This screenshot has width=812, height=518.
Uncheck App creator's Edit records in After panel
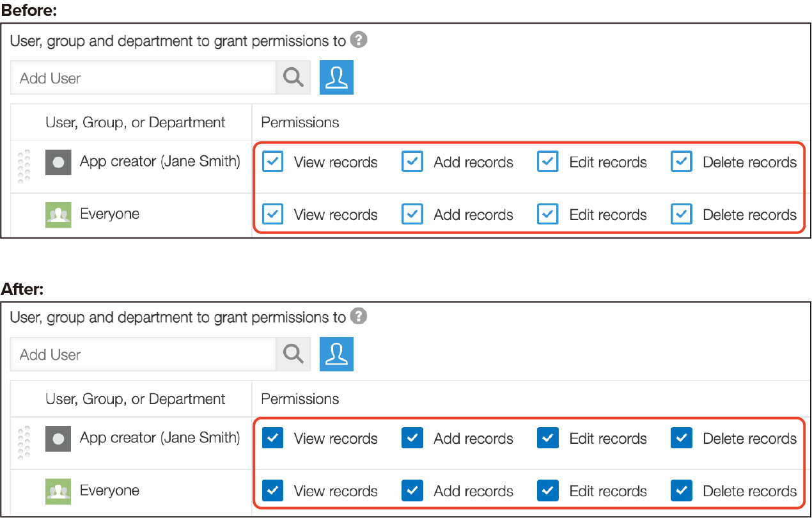coord(548,438)
